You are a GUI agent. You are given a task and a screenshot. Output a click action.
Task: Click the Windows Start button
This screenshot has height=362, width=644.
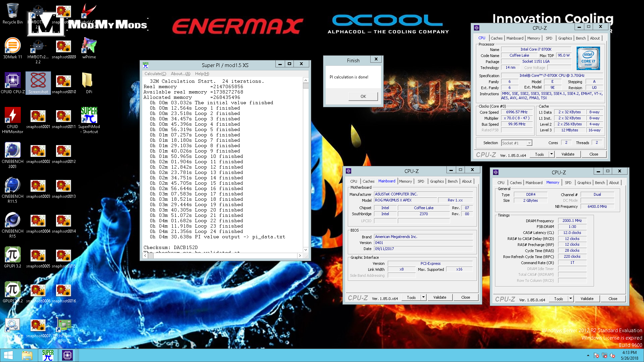tap(8, 355)
